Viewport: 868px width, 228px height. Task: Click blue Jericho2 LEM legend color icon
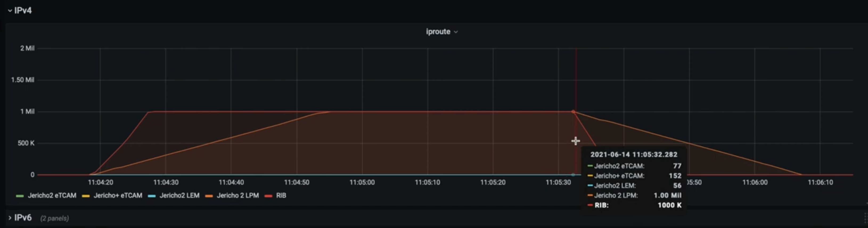152,196
